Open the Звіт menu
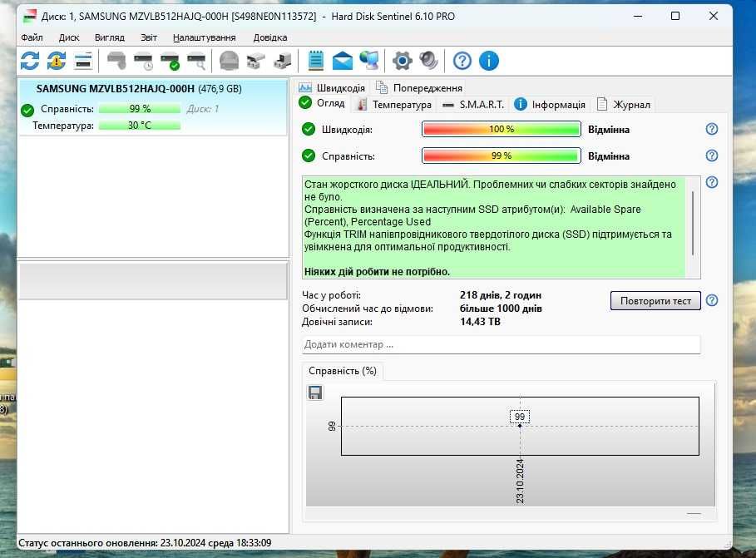Screen dimensions: 756x558 (x=149, y=37)
